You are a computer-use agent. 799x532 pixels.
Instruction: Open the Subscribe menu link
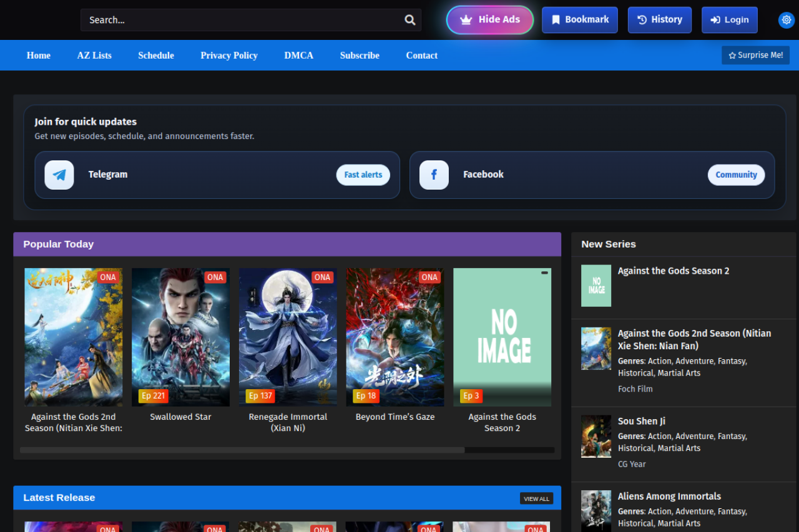[x=360, y=56]
